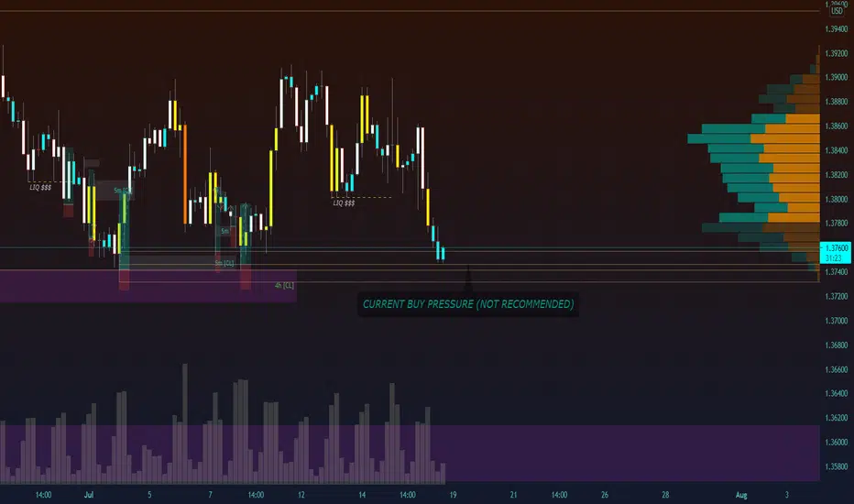Click the Aug label on time axis
854x504 pixels.
(741, 495)
